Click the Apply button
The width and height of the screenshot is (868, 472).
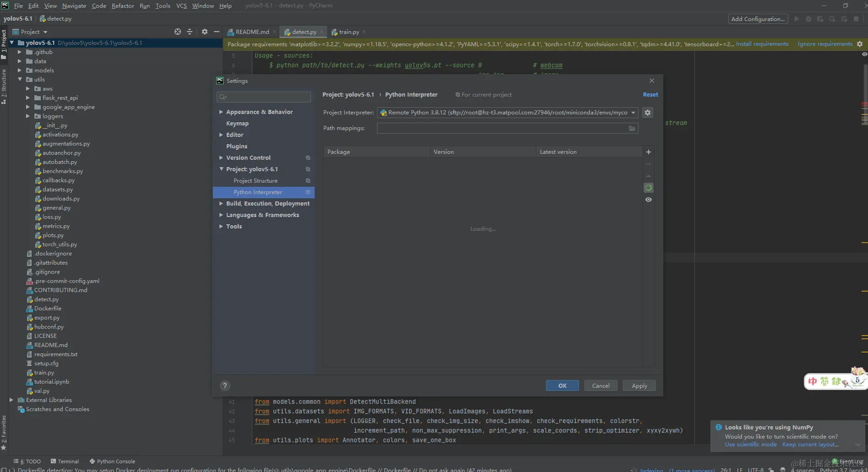click(639, 385)
